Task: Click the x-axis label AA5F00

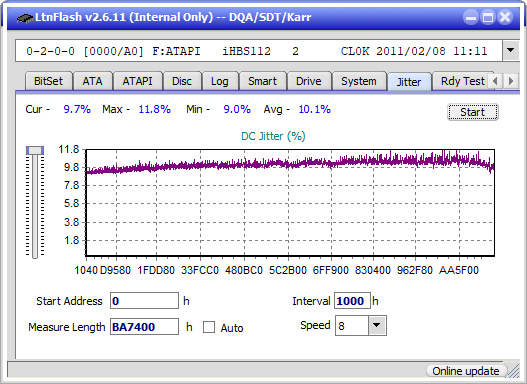Action: click(459, 270)
